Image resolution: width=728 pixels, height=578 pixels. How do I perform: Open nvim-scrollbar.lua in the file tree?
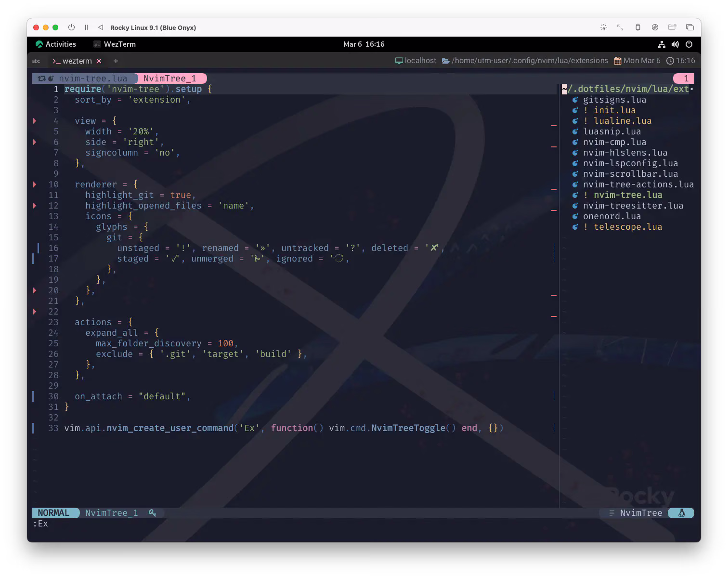[x=630, y=174]
